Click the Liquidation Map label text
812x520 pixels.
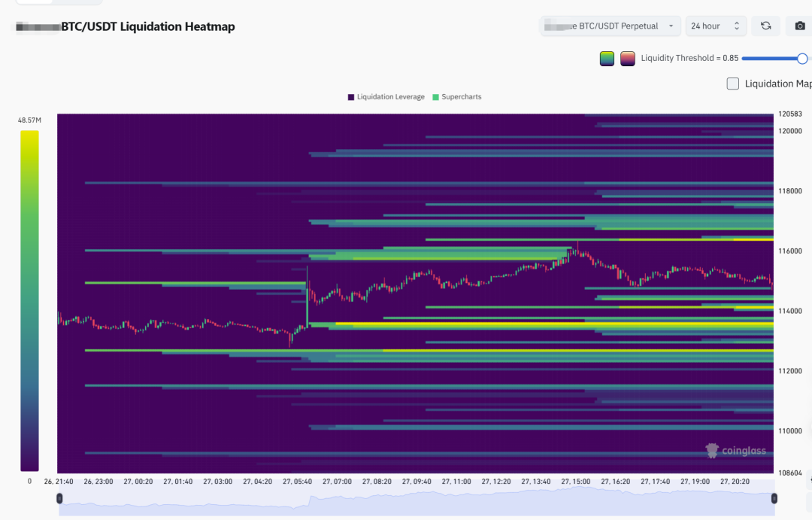click(777, 84)
